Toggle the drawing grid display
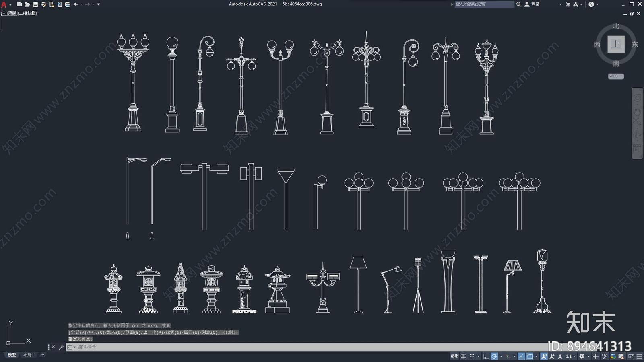The height and width of the screenshot is (362, 644). click(464, 356)
